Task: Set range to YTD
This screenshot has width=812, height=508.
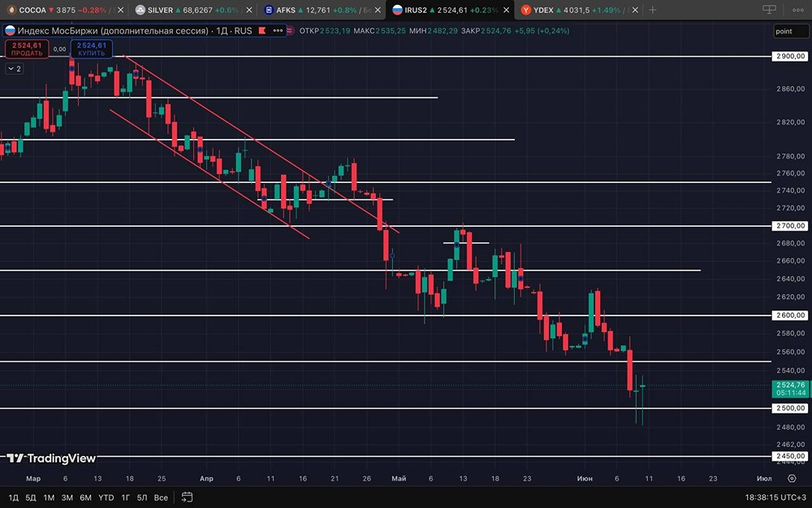Action: [x=106, y=497]
